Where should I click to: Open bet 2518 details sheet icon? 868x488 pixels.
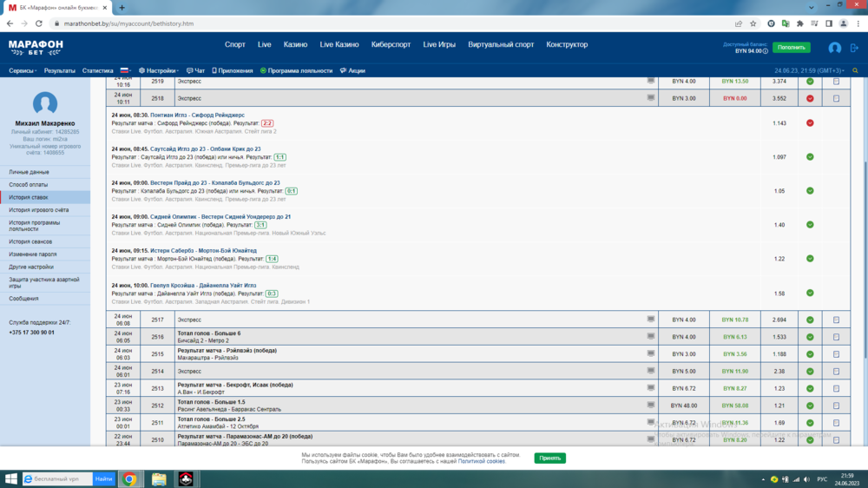pyautogui.click(x=836, y=99)
